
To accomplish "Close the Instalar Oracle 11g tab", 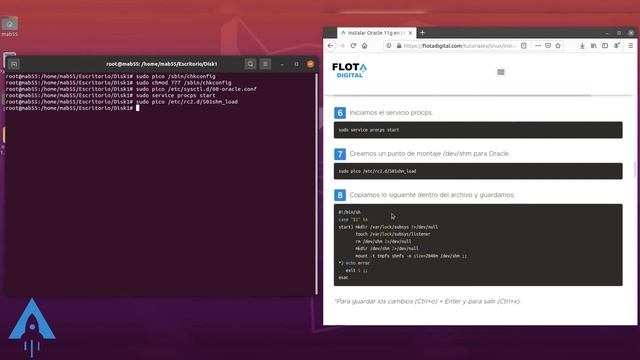I will tap(410, 33).
